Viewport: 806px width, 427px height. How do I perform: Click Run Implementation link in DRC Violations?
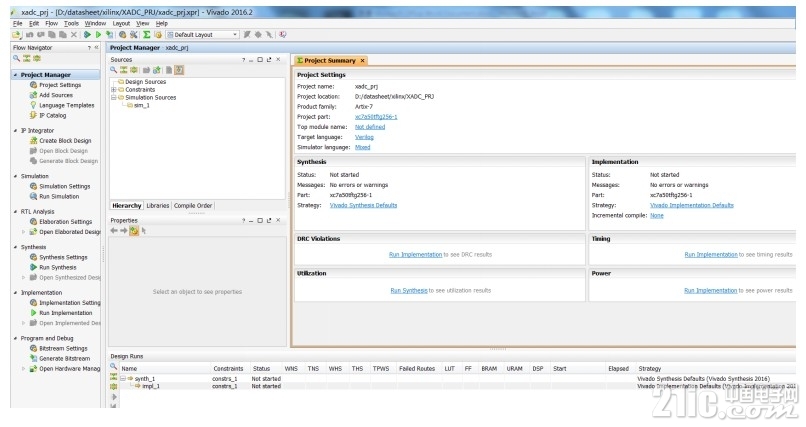coord(415,254)
